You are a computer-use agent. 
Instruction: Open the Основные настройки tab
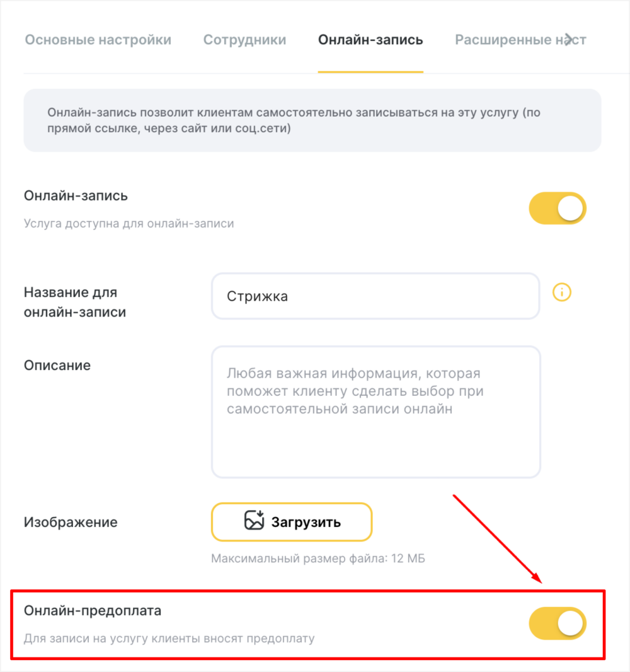(98, 40)
